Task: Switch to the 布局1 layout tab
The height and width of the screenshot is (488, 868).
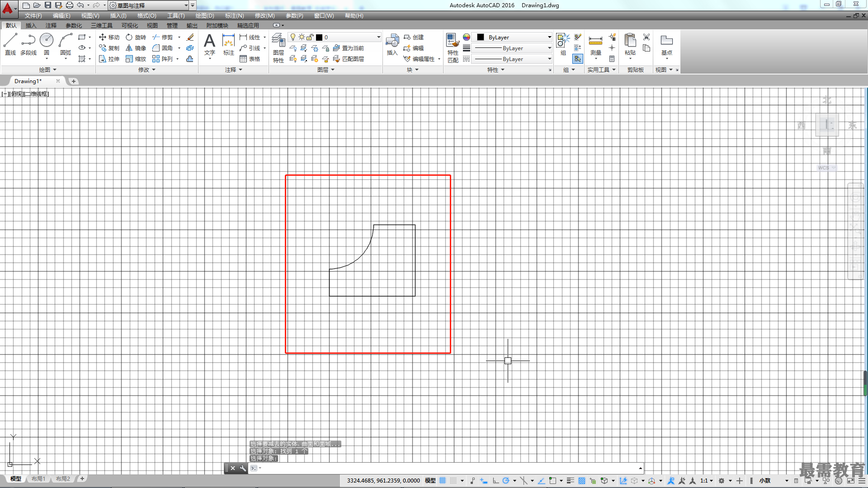Action: (38, 479)
